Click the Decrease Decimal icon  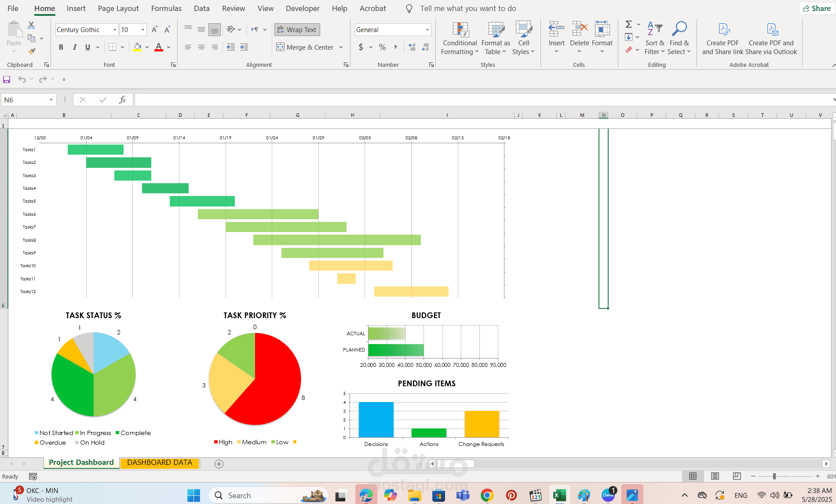pos(425,47)
